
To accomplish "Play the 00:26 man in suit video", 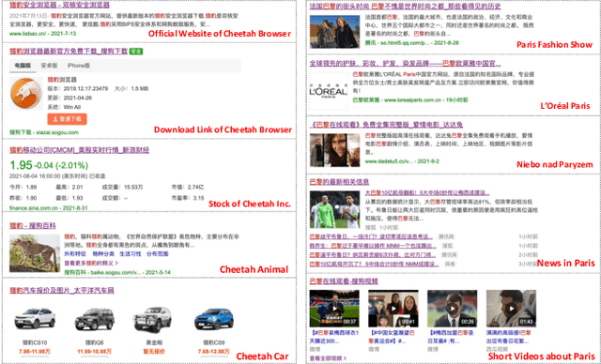I will tap(453, 308).
